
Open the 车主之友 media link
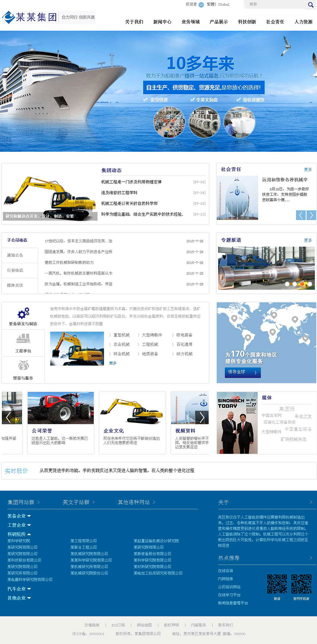(303, 417)
